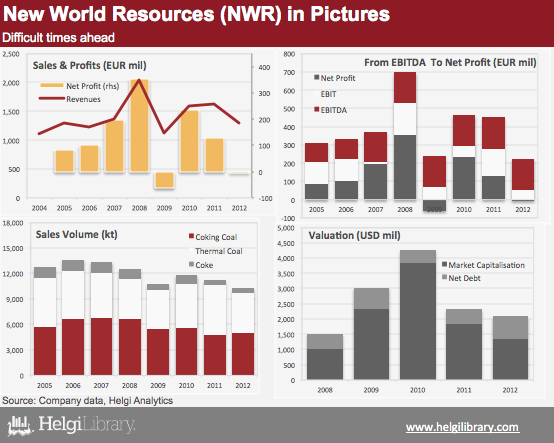The image size is (554, 443).
Task: Click the HelgiLibrary logo icon
Action: [20, 425]
